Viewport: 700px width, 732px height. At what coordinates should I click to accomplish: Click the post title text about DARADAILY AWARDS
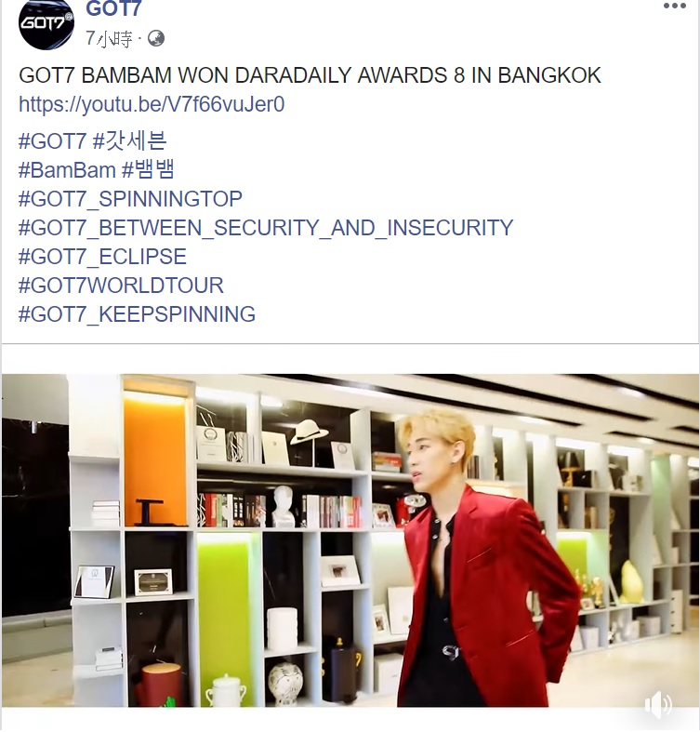pos(310,75)
